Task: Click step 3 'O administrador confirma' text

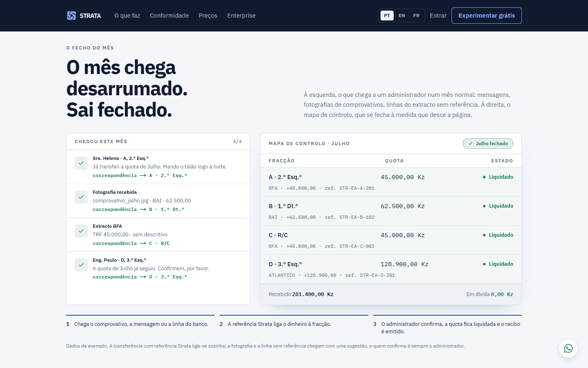Action: (451, 328)
